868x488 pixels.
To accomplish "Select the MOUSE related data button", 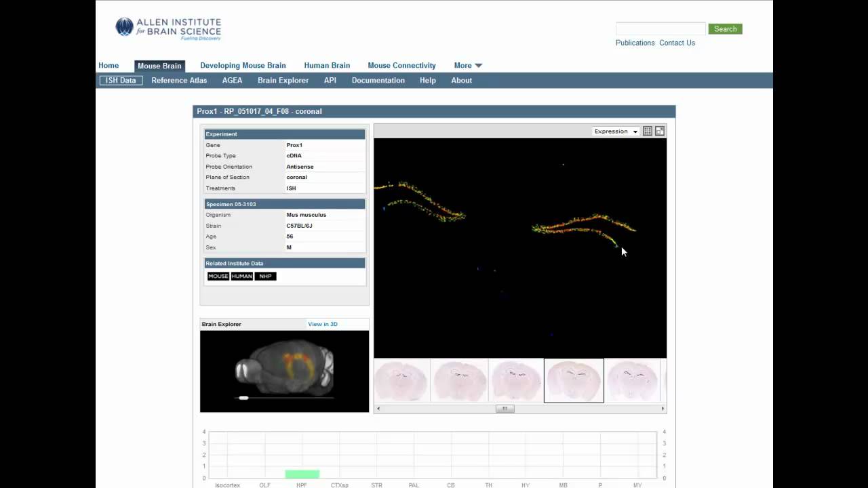I will (x=218, y=276).
